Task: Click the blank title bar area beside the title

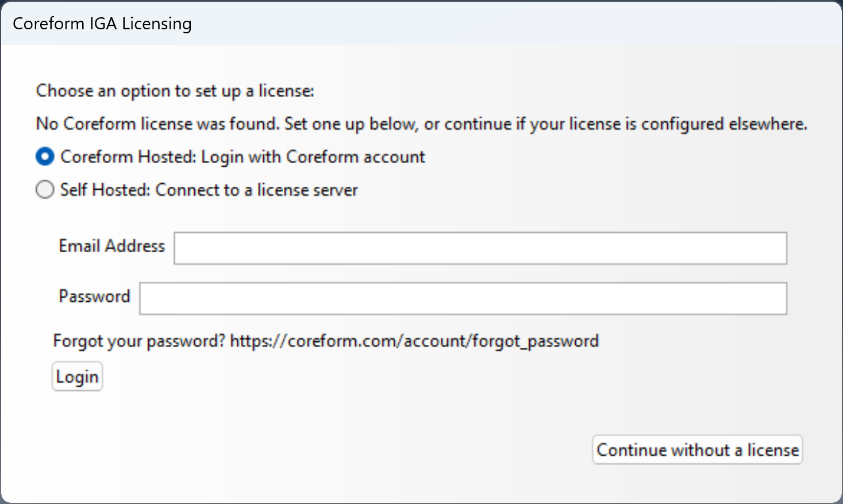Action: point(517,24)
